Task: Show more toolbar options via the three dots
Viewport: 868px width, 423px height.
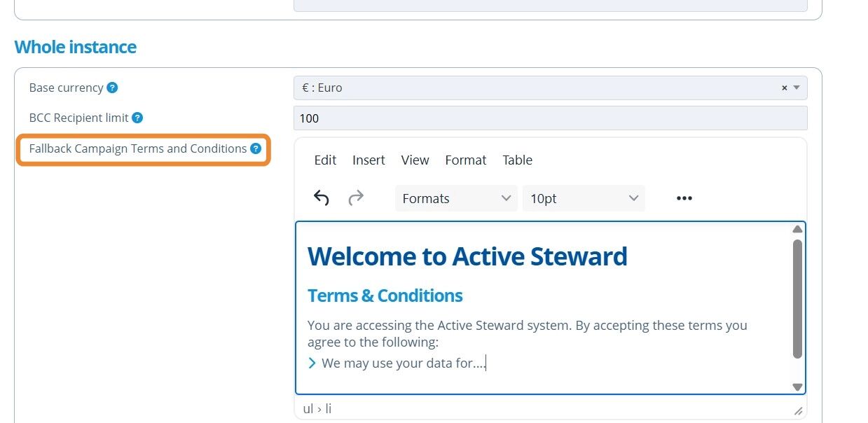Action: click(684, 198)
